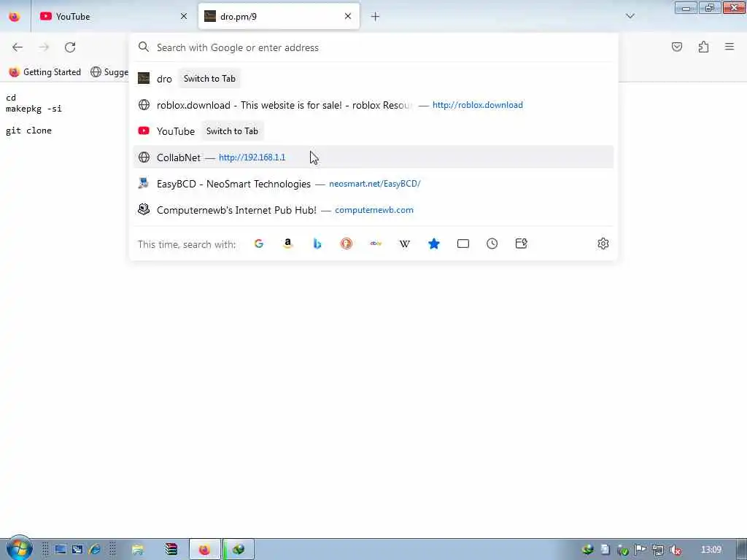
Task: Click muted volume tray icon
Action: [675, 550]
